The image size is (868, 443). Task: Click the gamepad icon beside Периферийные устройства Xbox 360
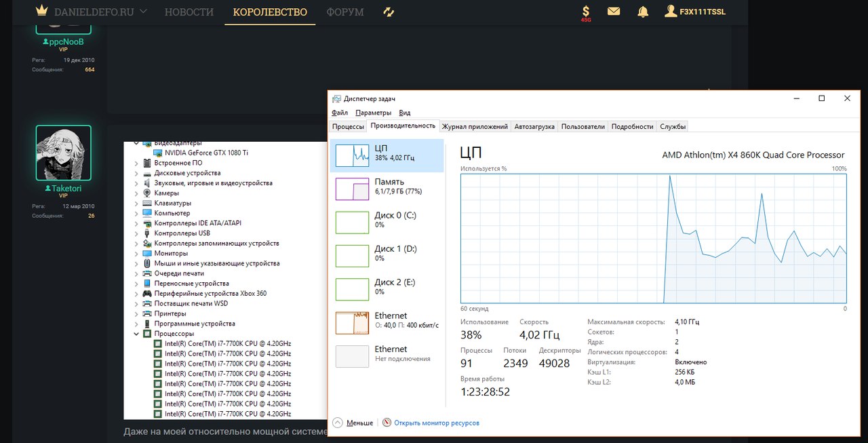(x=147, y=294)
